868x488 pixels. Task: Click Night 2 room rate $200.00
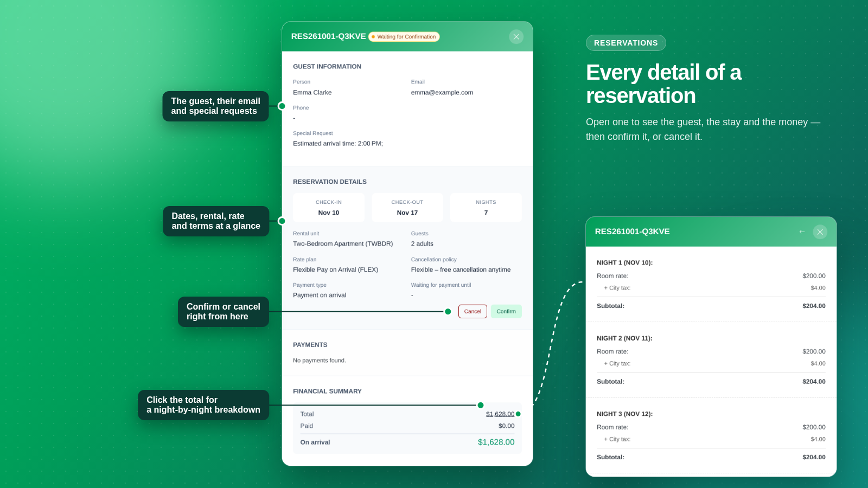point(814,352)
